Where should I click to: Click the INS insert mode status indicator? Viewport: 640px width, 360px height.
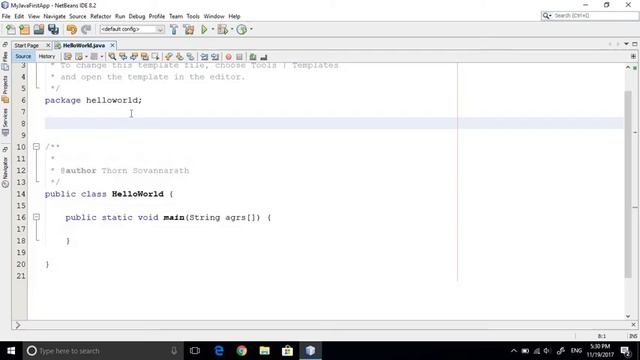[x=633, y=336]
